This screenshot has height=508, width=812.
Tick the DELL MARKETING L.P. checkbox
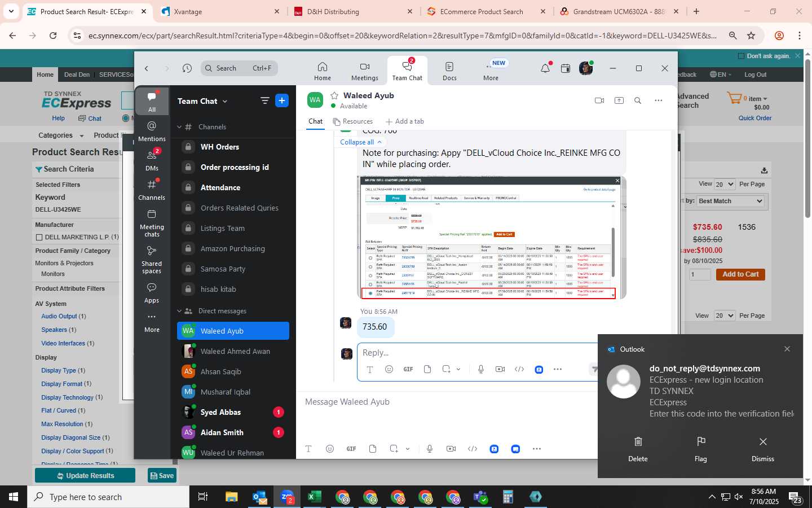39,237
